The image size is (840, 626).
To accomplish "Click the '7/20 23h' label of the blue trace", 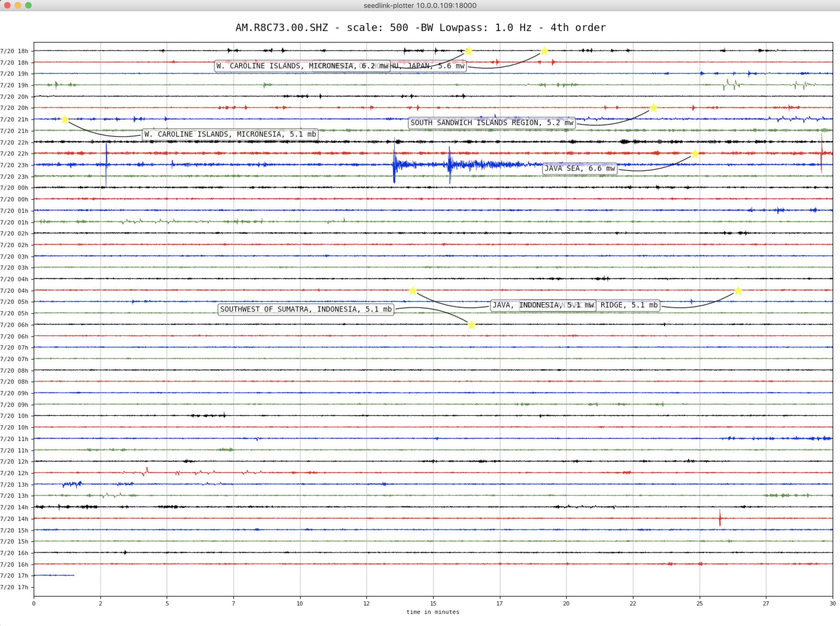I will (x=14, y=165).
